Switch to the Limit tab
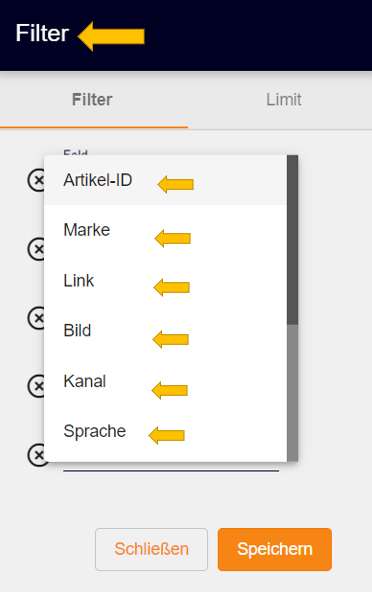Image resolution: width=372 pixels, height=592 pixels. tap(284, 100)
